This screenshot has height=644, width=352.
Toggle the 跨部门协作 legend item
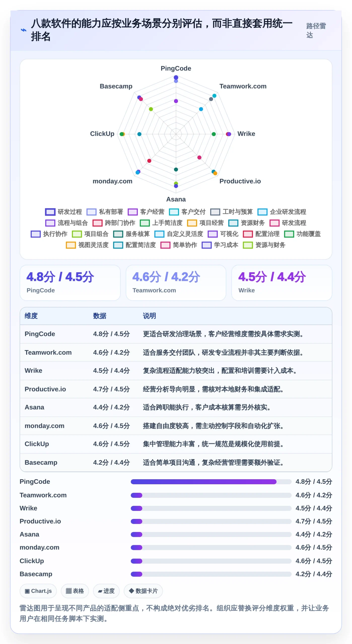pos(114,223)
